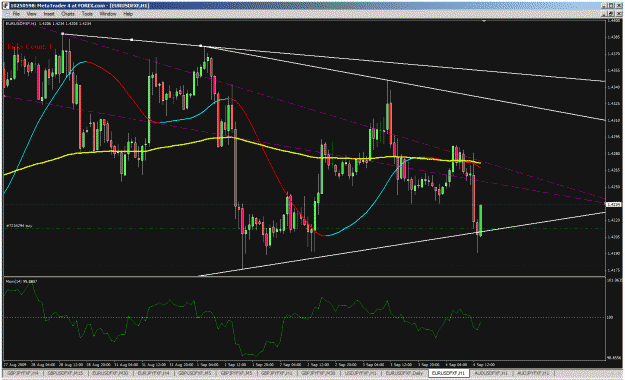Click the chart shift triangle marker
Viewport: 625px width, 380px height.
(x=484, y=21)
